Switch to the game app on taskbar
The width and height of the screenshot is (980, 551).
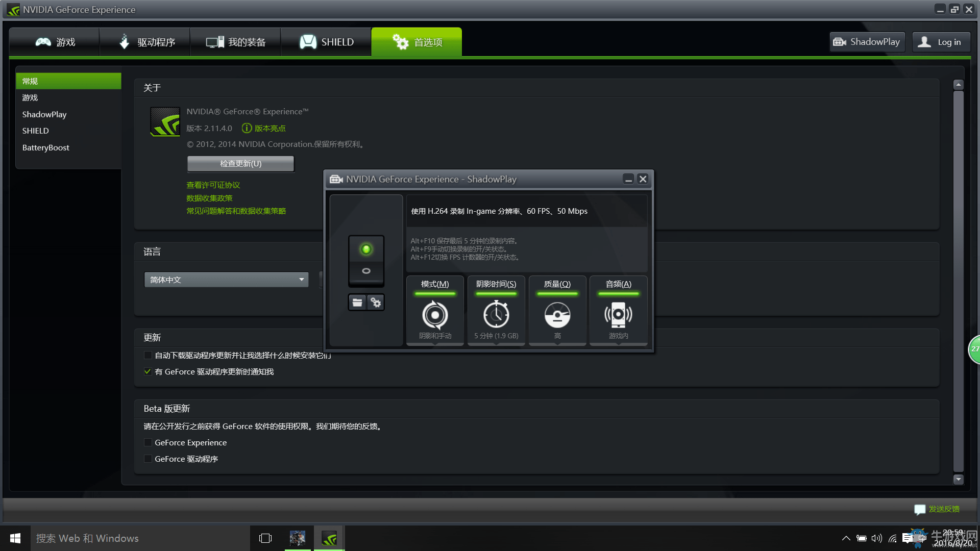pyautogui.click(x=298, y=538)
